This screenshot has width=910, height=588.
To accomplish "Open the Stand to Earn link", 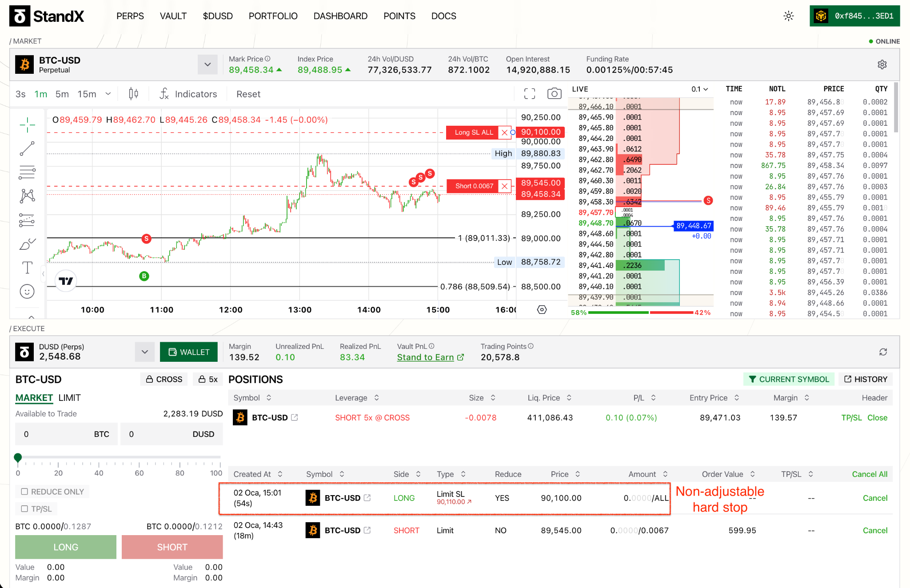I will tap(430, 357).
